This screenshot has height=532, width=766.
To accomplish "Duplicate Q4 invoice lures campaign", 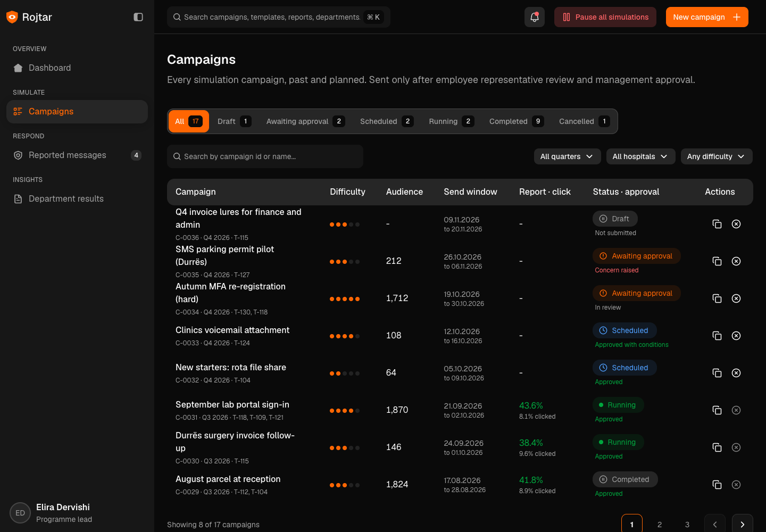I will [717, 224].
